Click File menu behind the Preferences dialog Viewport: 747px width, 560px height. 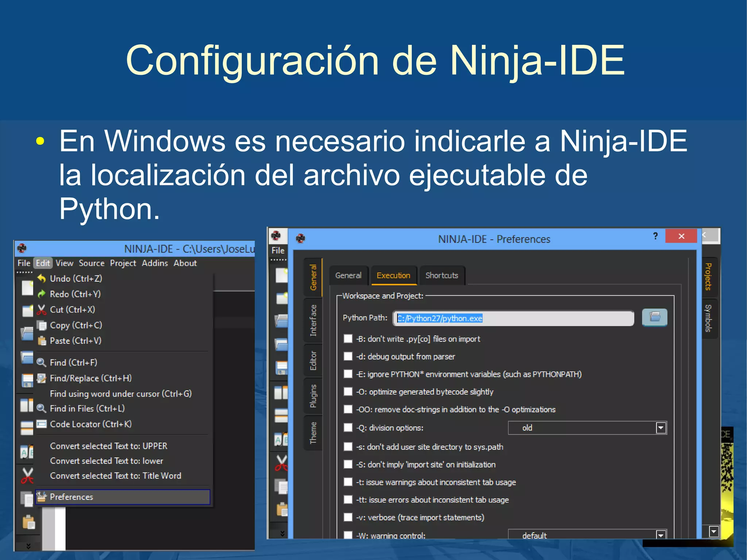278,250
